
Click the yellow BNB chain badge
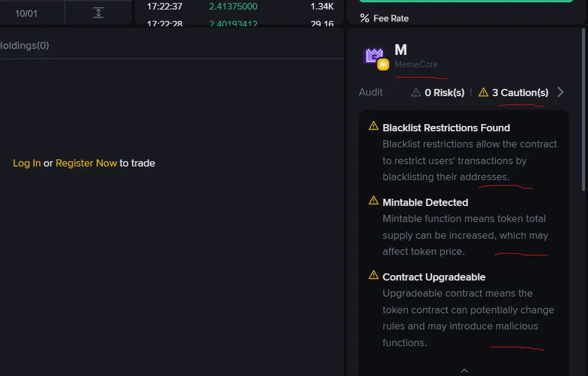383,64
